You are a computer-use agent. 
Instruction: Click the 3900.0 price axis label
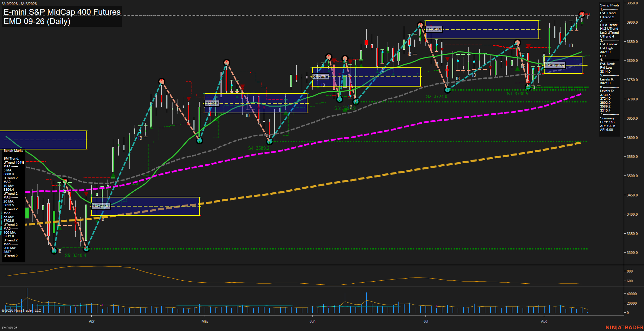(632, 22)
